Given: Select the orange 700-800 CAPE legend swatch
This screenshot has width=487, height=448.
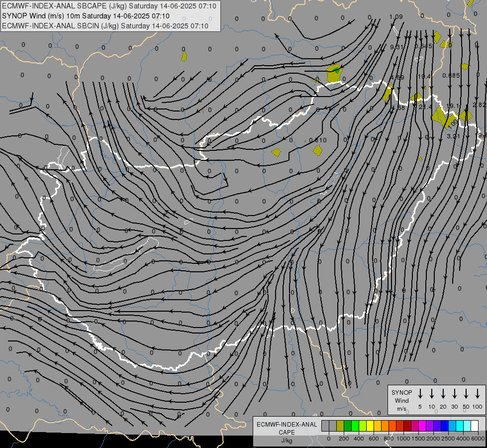Looking at the screenshot, I should coord(385,426).
